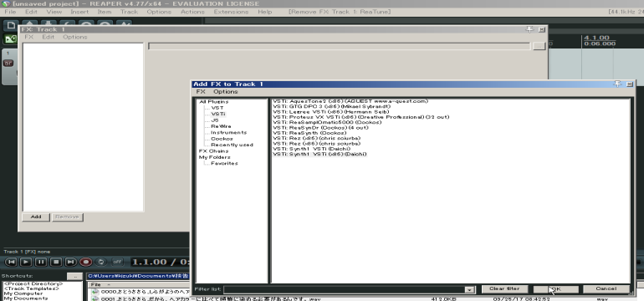Image resolution: width=644 pixels, height=301 pixels.
Task: Select VSTi: ReaSamplOmatic5000 (Cockos)
Action: coord(327,122)
